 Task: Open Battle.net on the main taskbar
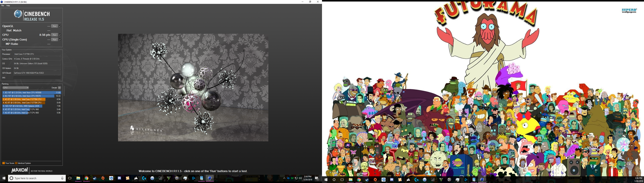(x=193, y=178)
